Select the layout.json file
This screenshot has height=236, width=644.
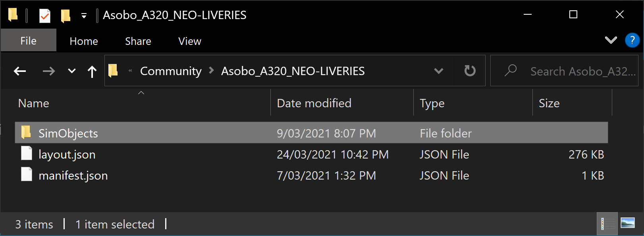coord(67,155)
